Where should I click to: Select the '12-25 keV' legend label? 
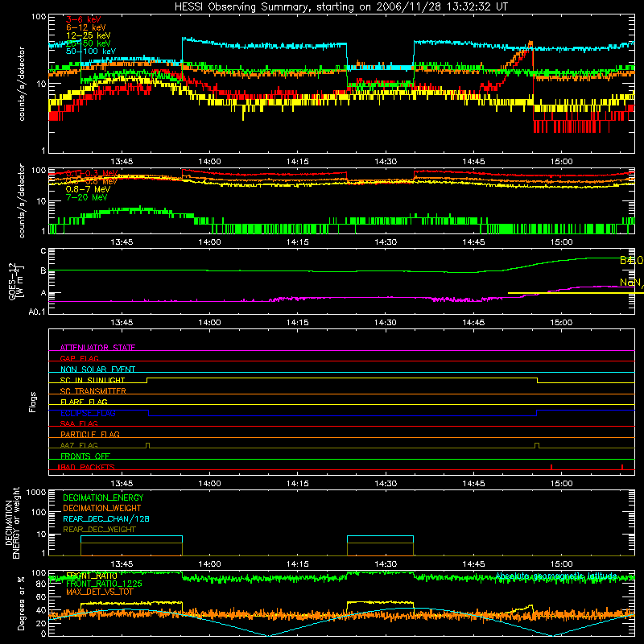pyautogui.click(x=89, y=35)
